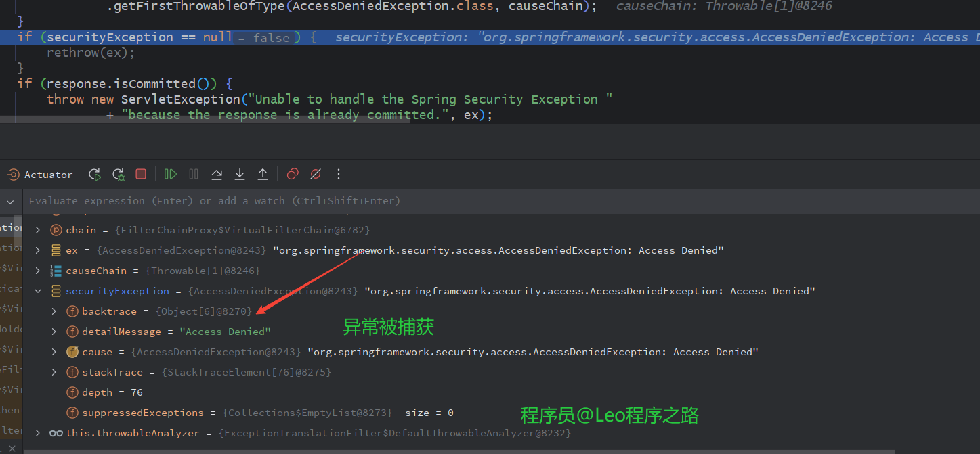980x454 pixels.
Task: Toggle Mute Breakpoints
Action: pos(316,174)
